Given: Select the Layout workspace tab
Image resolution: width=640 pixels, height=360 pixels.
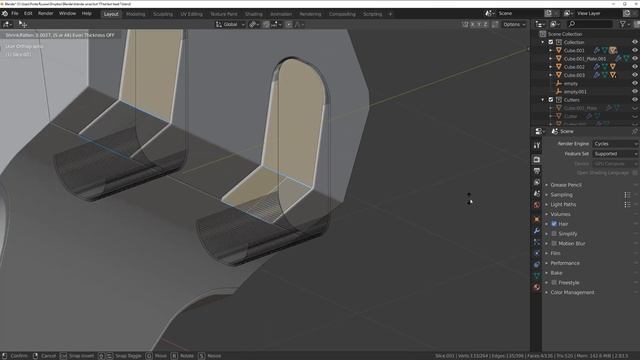Looking at the screenshot, I should [111, 14].
